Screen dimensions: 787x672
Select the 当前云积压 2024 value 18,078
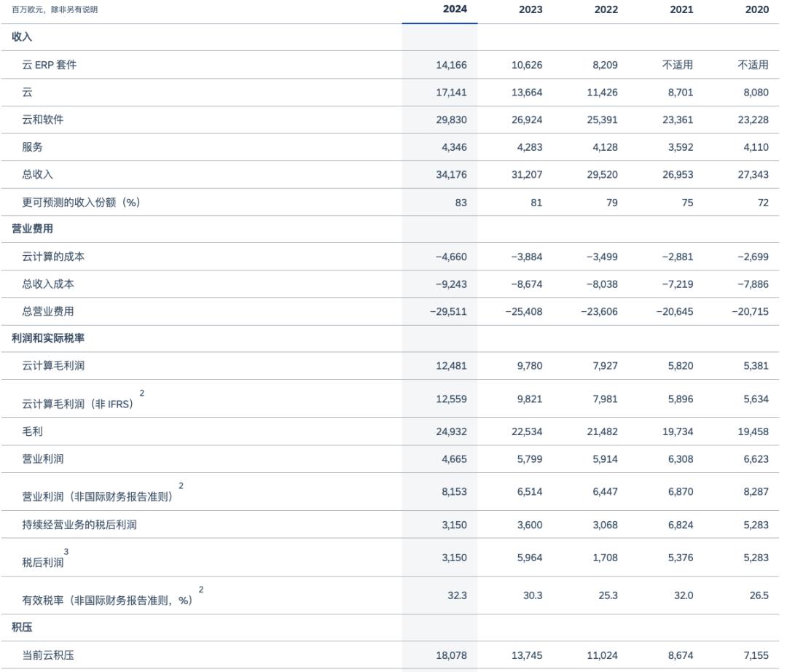coord(452,655)
